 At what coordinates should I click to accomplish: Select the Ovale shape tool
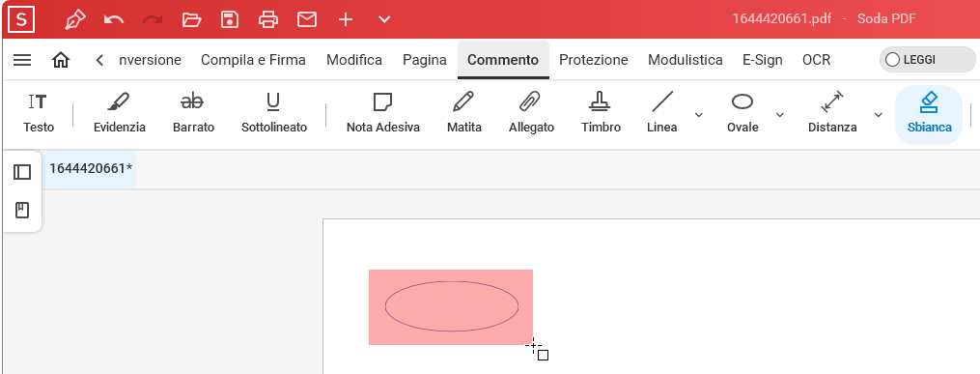(x=742, y=112)
